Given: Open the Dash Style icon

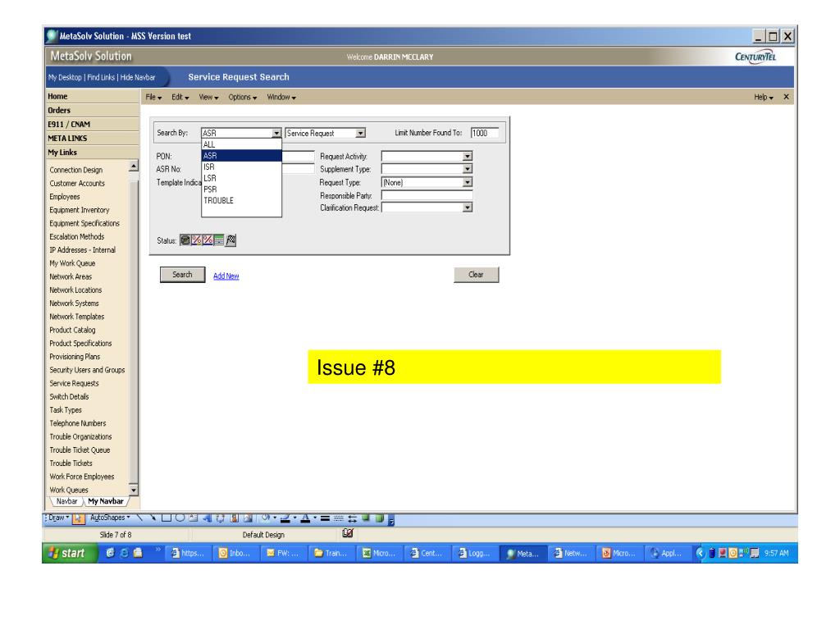Looking at the screenshot, I should coord(339,518).
